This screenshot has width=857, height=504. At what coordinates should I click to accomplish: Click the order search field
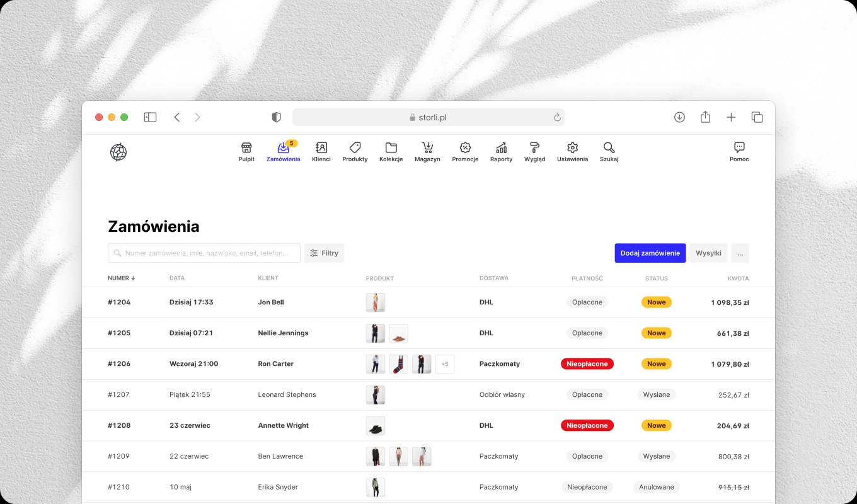[204, 253]
